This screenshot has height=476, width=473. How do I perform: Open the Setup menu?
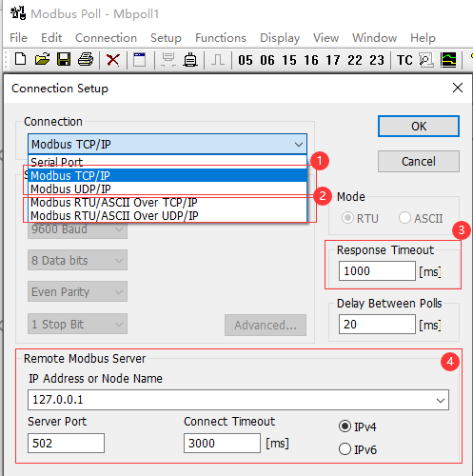[166, 38]
